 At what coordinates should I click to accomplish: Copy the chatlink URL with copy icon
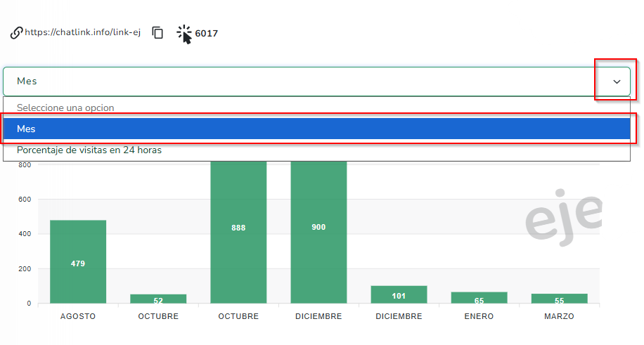pyautogui.click(x=158, y=33)
